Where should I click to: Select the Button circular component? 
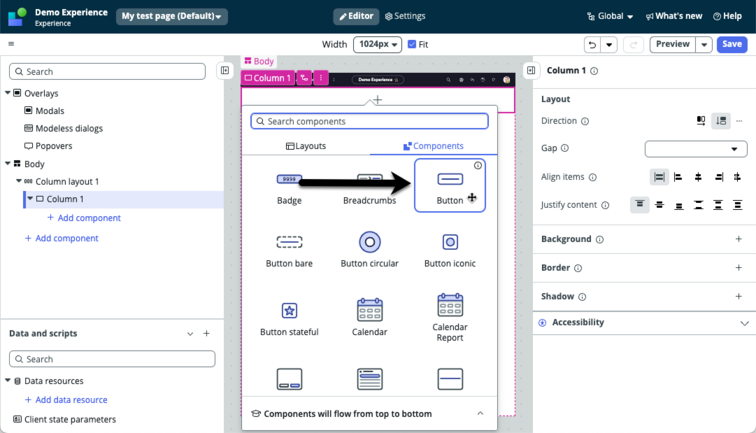[369, 251]
